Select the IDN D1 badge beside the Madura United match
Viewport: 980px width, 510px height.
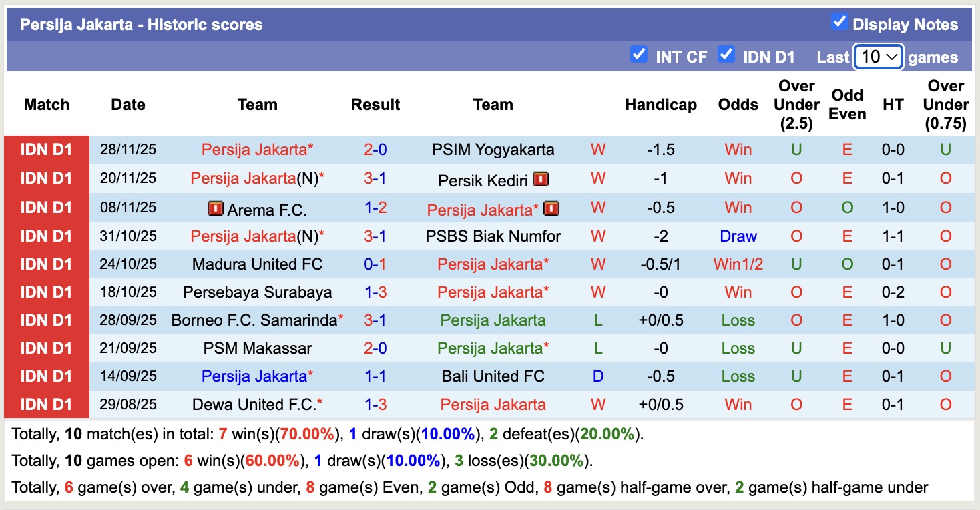coord(46,264)
